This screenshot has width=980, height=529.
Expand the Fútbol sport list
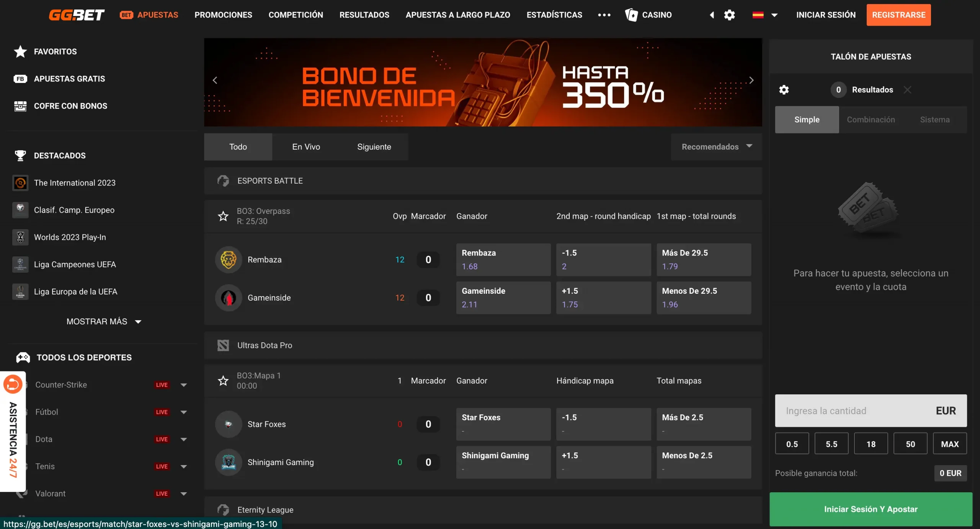pos(184,412)
